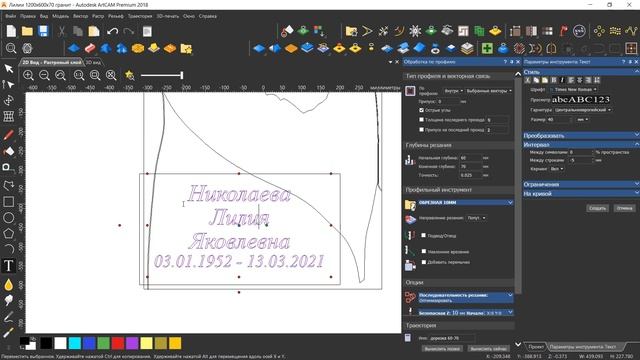The image size is (640, 360).
Task: Click the Создать button in text panel
Action: (x=598, y=208)
